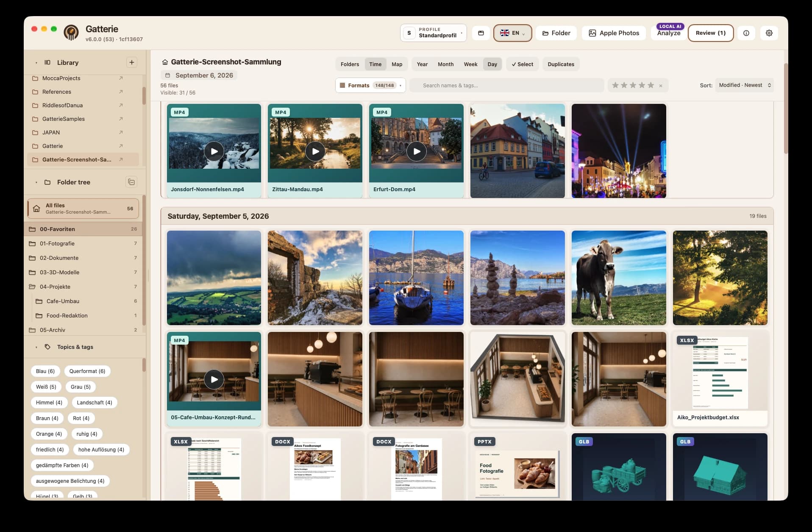Open the Profile Standardprofil dropdown
Image resolution: width=812 pixels, height=532 pixels.
(433, 33)
